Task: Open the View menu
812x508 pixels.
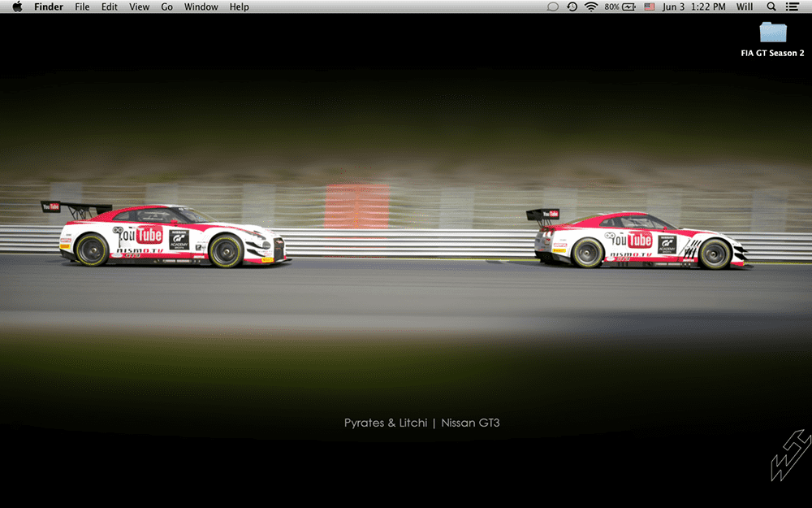Action: click(x=140, y=7)
